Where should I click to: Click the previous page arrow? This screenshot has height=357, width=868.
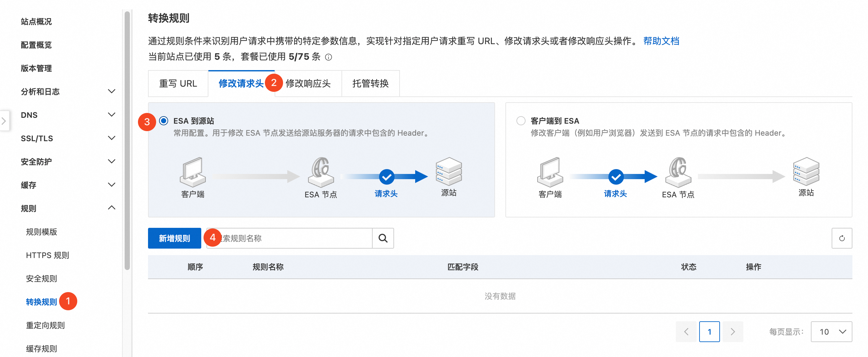pyautogui.click(x=686, y=331)
